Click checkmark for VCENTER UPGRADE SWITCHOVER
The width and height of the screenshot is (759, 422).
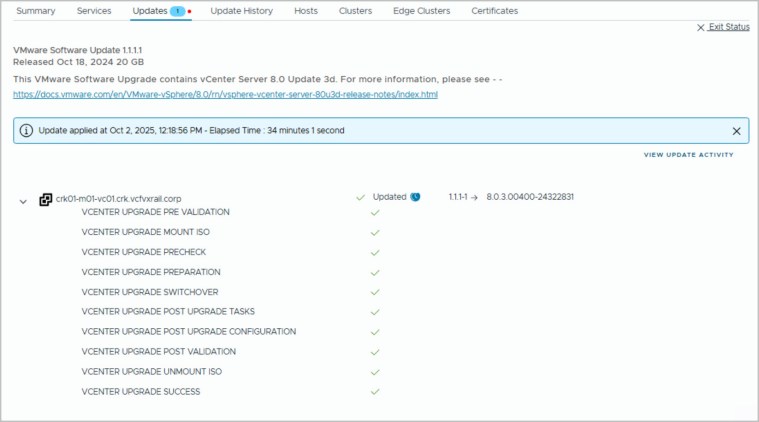point(375,292)
